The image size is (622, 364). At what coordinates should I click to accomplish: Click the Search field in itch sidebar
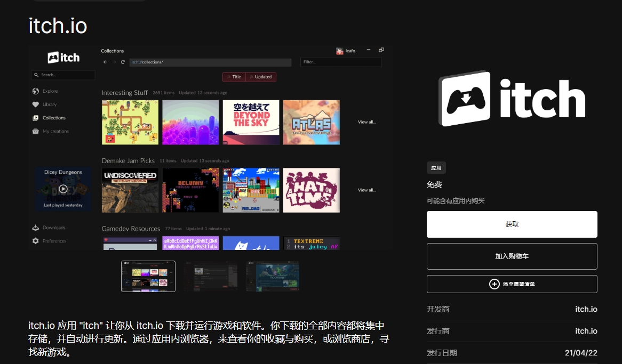pos(63,75)
